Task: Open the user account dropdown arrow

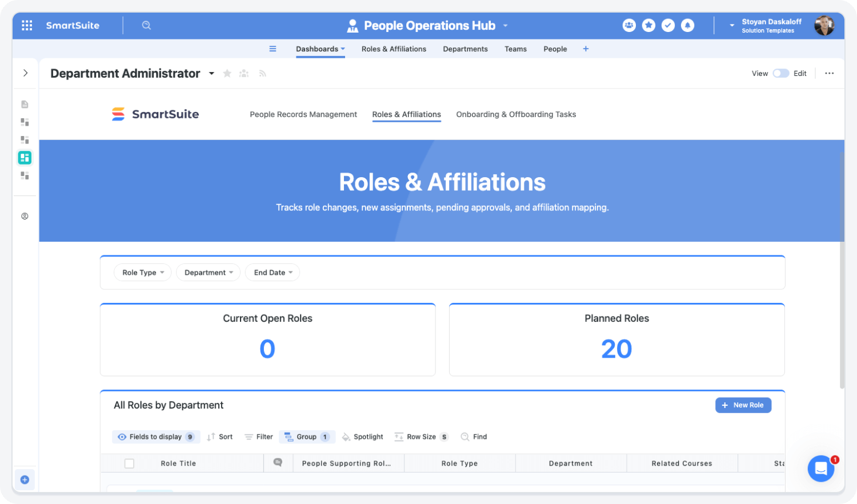Action: point(732,25)
